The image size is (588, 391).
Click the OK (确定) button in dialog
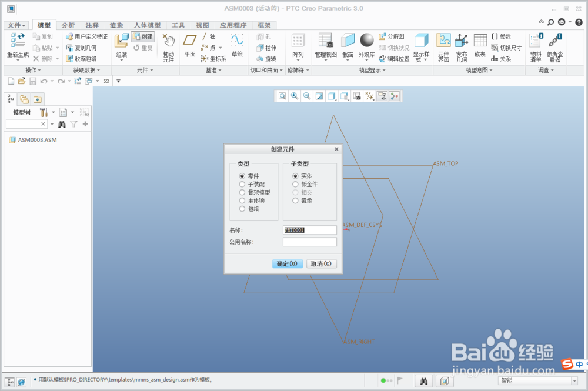[287, 263]
